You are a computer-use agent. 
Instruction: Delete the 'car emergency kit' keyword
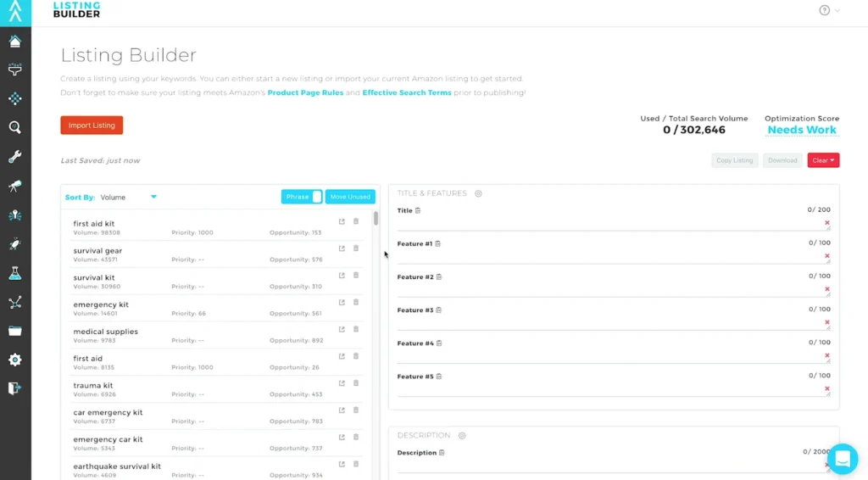point(356,410)
